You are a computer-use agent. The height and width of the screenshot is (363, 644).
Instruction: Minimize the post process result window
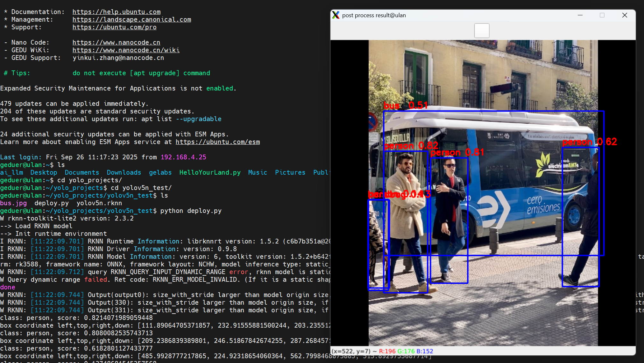(580, 15)
